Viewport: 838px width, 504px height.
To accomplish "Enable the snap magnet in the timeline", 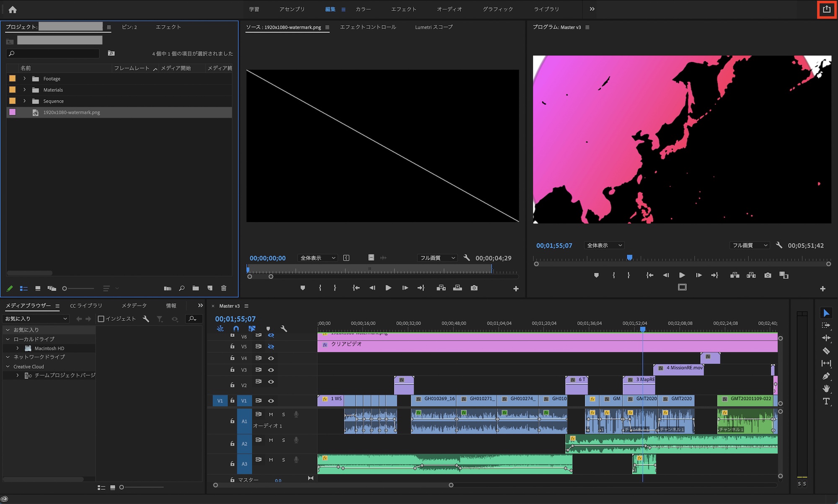I will [236, 329].
